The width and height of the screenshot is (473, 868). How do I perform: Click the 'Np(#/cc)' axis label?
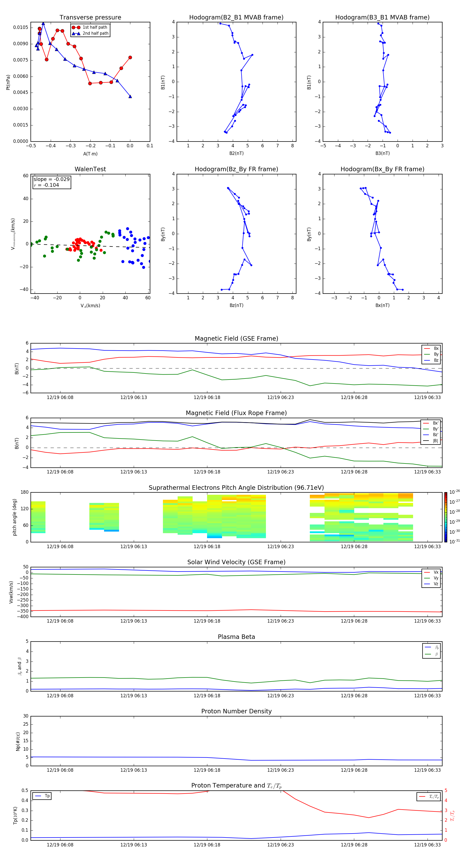tap(18, 741)
